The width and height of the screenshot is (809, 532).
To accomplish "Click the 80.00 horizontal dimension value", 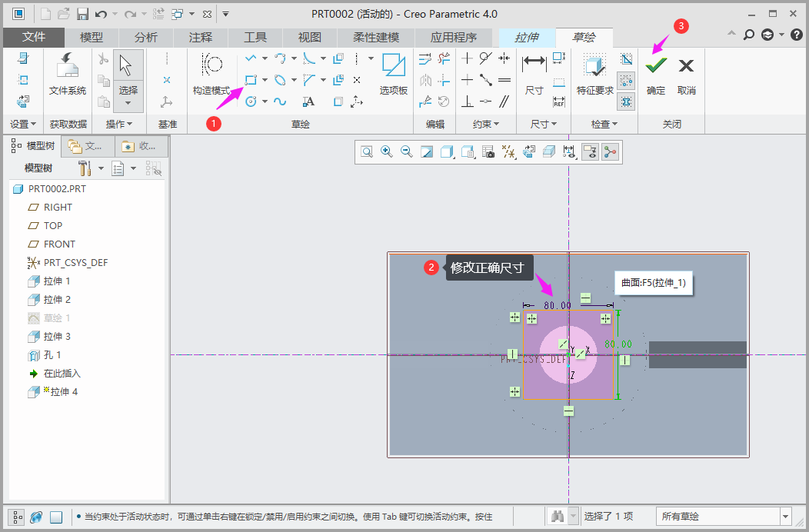I will [x=557, y=305].
